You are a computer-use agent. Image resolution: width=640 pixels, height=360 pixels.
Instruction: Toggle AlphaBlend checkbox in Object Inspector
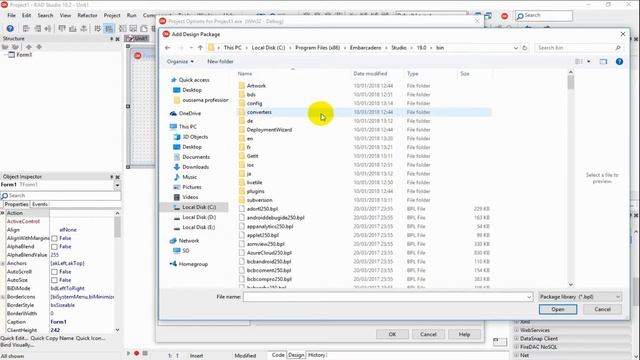pyautogui.click(x=54, y=247)
